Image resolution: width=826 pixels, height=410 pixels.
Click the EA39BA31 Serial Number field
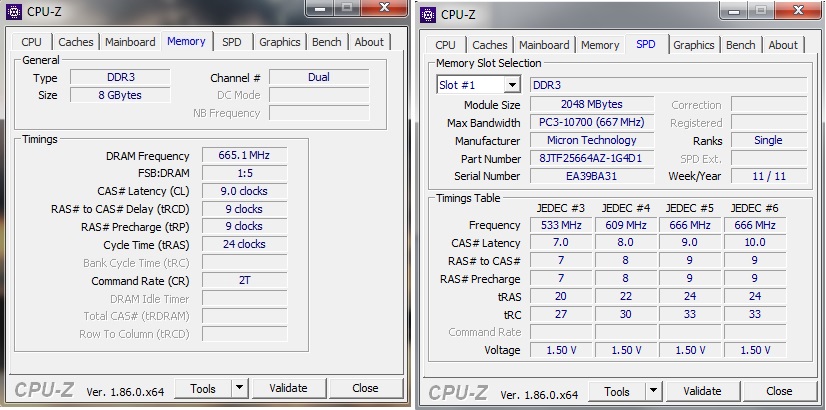pos(592,176)
